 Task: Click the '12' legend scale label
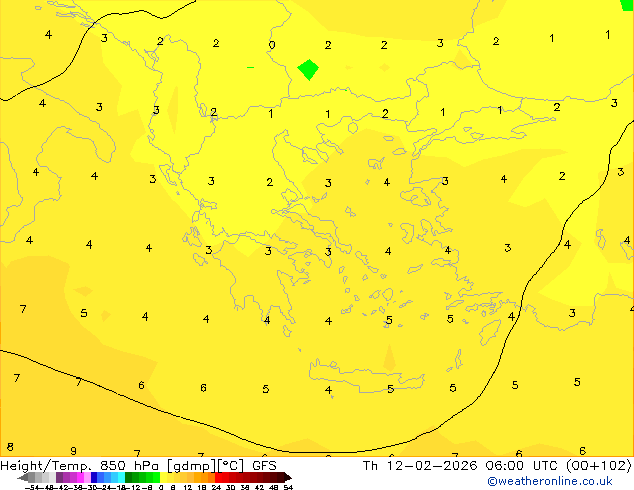[188, 488]
